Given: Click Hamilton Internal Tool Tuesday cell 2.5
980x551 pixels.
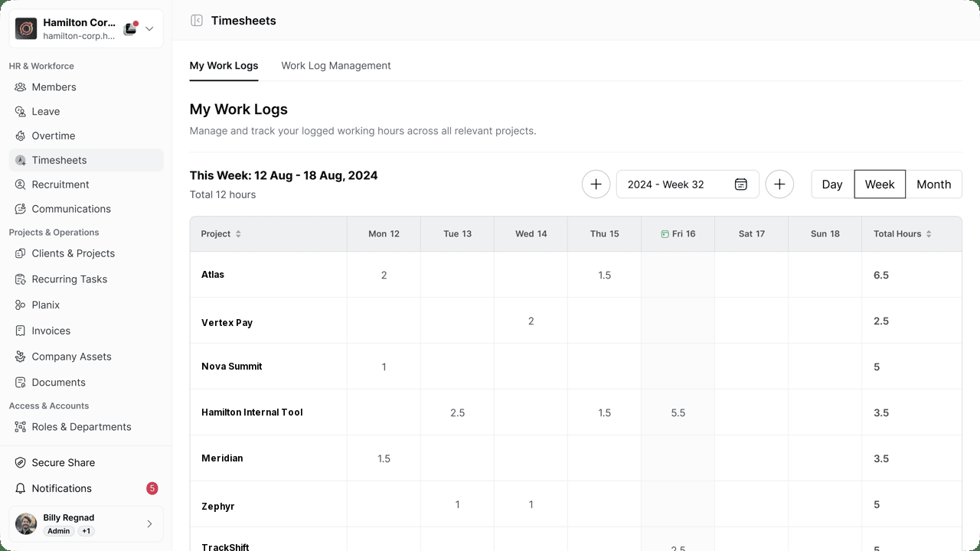Looking at the screenshot, I should point(457,412).
